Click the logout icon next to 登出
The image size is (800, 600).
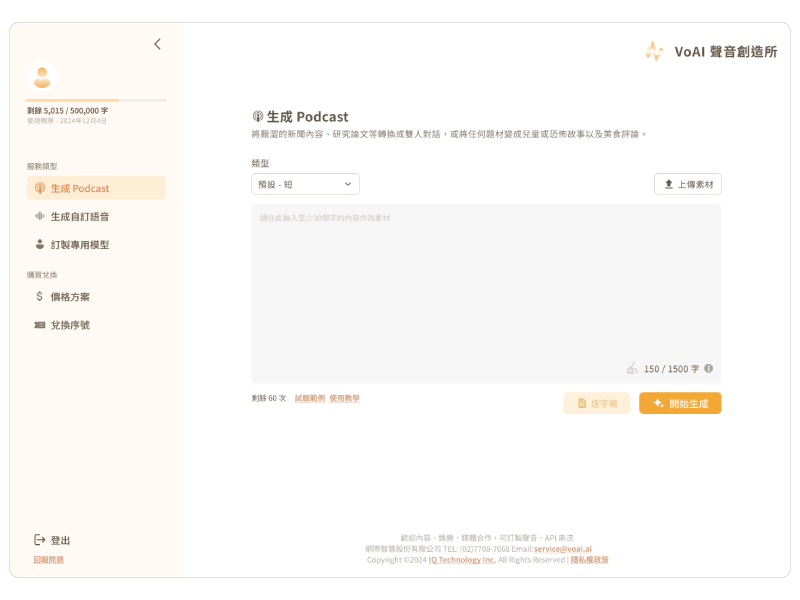(40, 540)
